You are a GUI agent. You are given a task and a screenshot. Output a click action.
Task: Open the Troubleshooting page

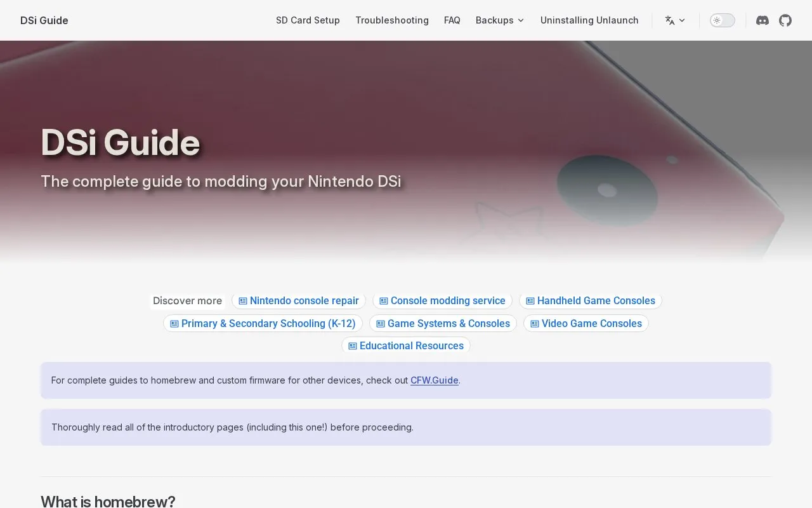(392, 20)
